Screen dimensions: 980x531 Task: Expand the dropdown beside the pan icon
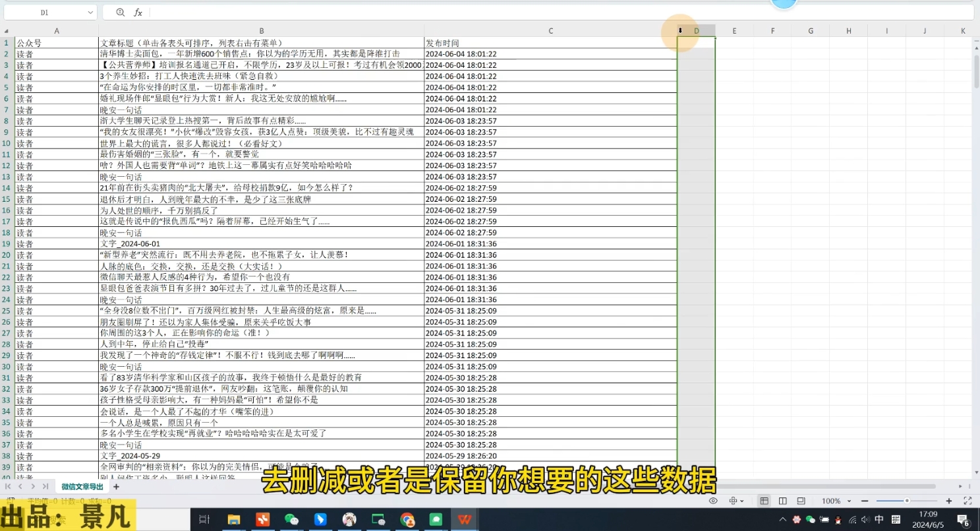click(743, 500)
